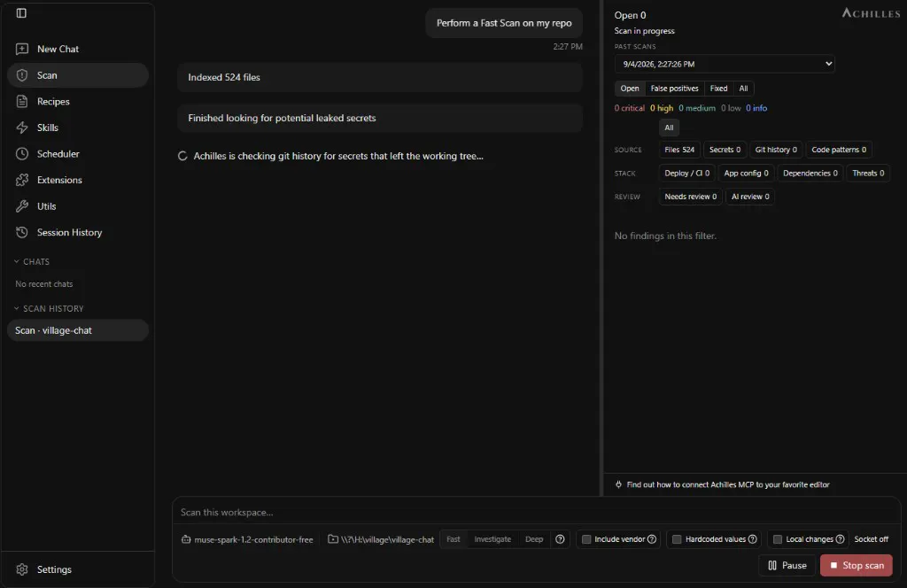
Task: Switch to the False positives tab
Action: coord(674,89)
